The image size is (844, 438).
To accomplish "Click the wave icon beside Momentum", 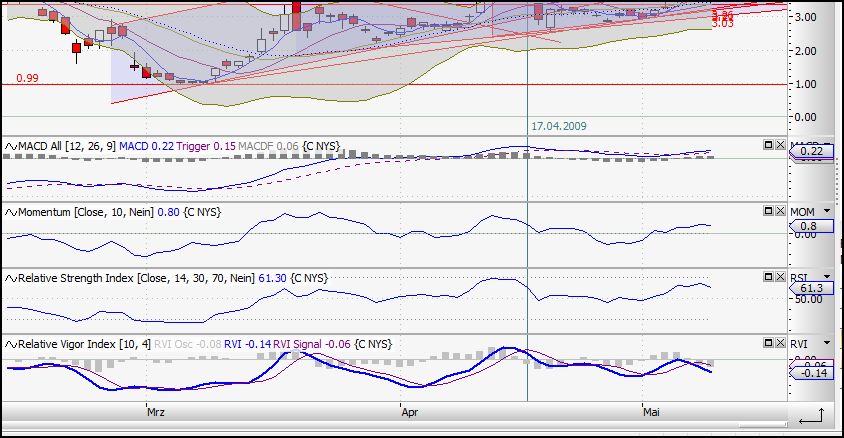I will [11, 213].
